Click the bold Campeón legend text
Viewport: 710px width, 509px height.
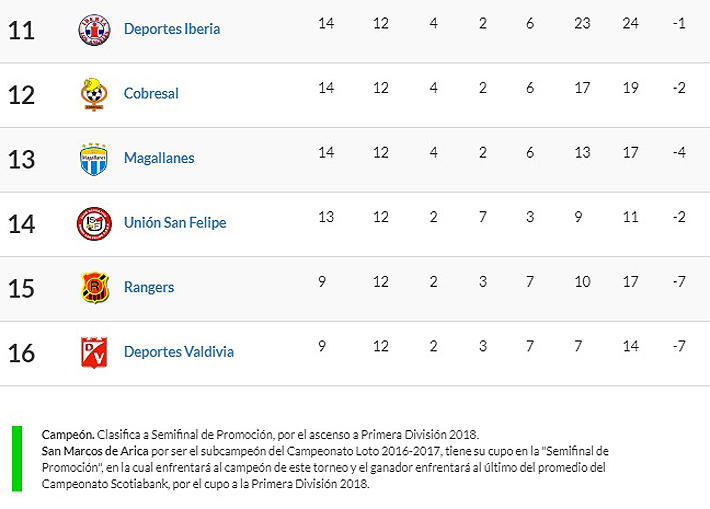pyautogui.click(x=68, y=435)
